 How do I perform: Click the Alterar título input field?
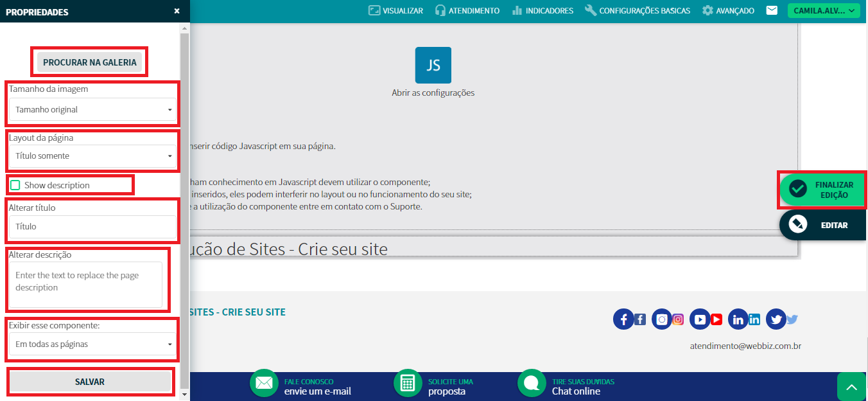click(92, 227)
